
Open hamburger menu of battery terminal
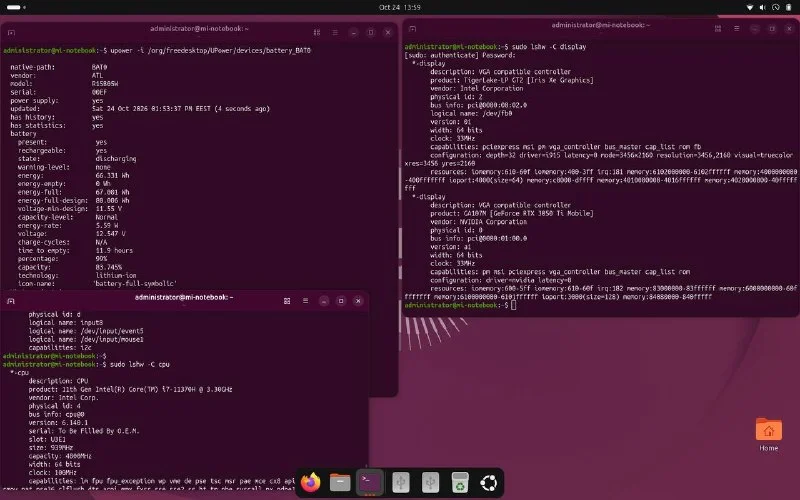point(335,33)
